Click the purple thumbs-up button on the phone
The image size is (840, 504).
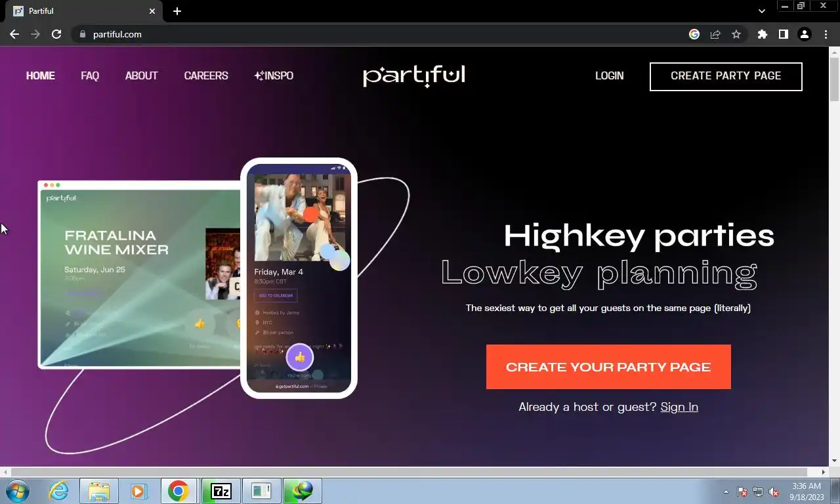(x=300, y=357)
